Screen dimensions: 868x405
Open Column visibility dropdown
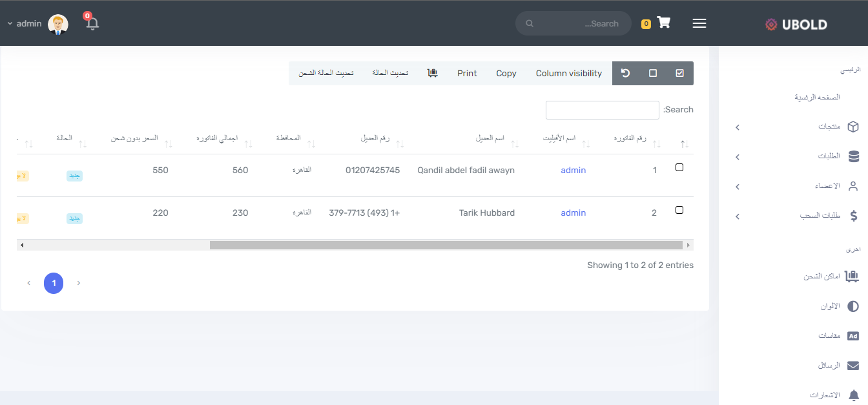[x=568, y=74]
